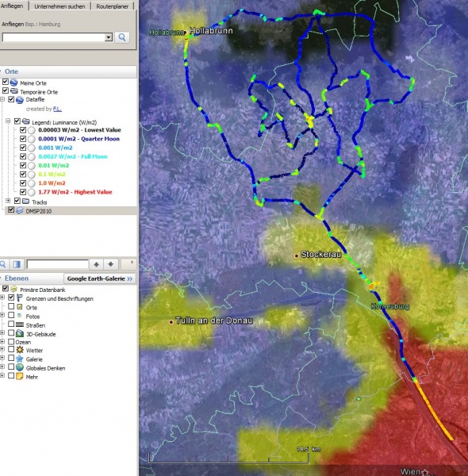Move selected item up with arrow button
Viewport: 468px width, 476px height.
tap(96, 264)
